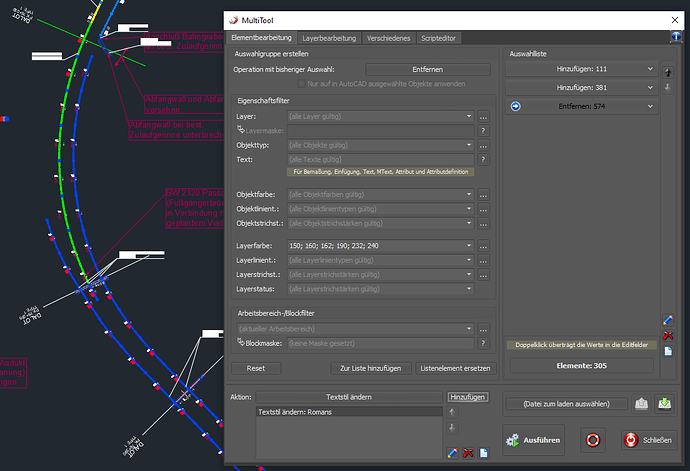Toggle the Blockmaske link icon
Screen dimensions: 690x471
239,343
